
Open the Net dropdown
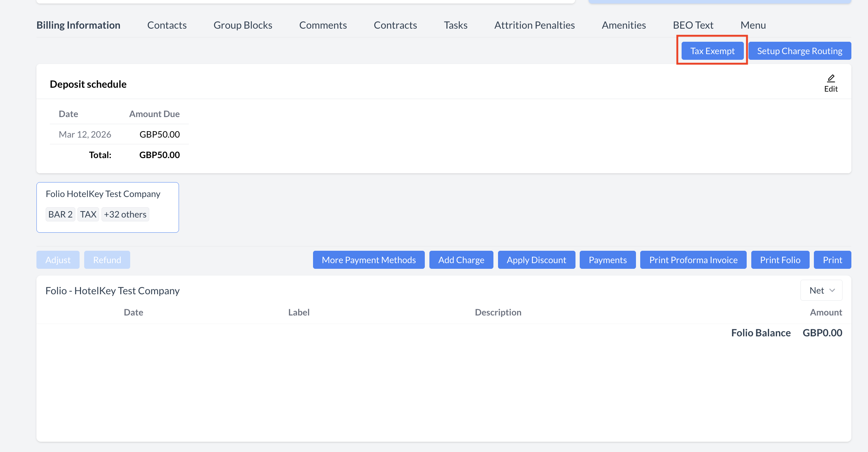pyautogui.click(x=821, y=290)
